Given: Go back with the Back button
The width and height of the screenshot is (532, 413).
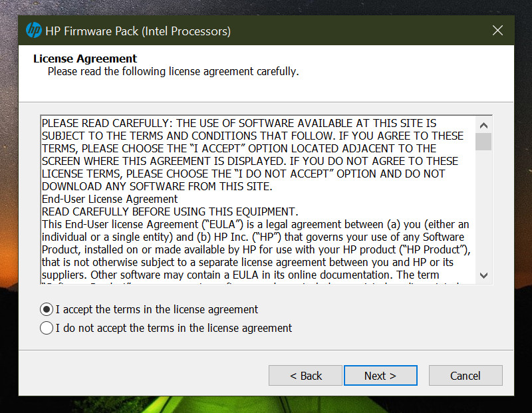Looking at the screenshot, I should pyautogui.click(x=305, y=376).
